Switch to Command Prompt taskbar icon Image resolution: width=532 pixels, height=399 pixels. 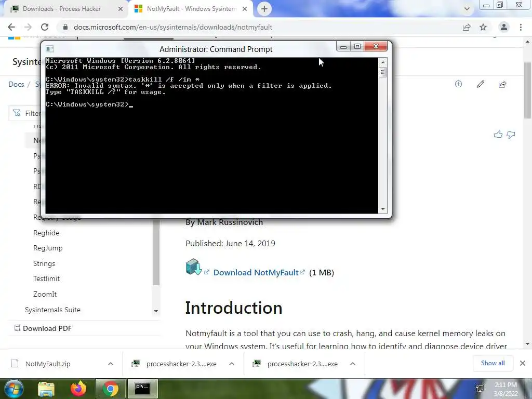point(142,389)
